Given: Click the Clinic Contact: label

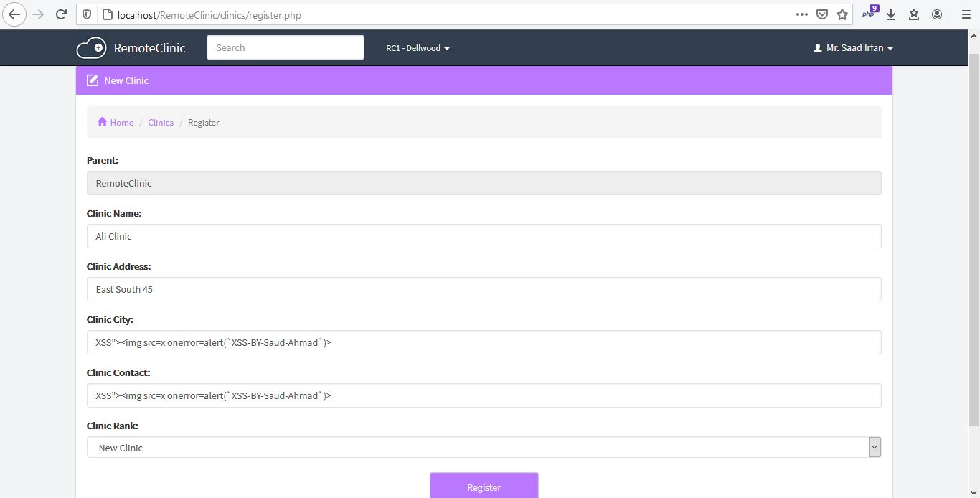Looking at the screenshot, I should click(118, 372).
